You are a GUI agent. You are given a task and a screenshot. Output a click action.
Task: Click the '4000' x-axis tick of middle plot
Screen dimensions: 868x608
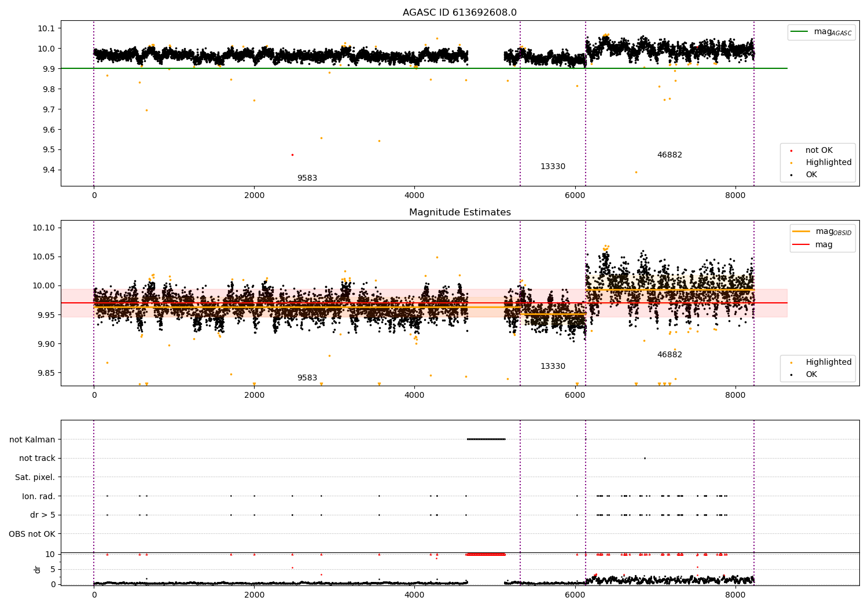pos(414,395)
